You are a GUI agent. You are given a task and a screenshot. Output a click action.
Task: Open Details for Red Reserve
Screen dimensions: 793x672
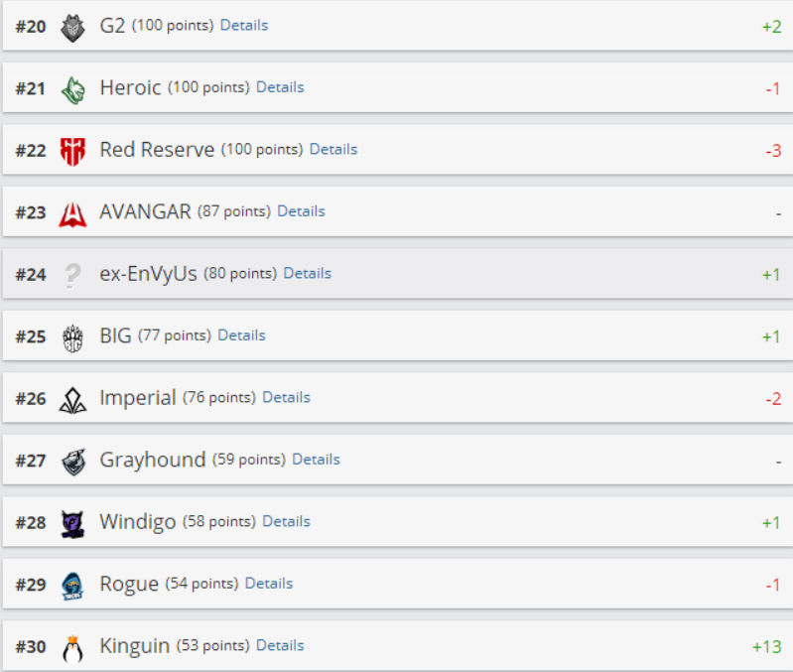tap(333, 149)
